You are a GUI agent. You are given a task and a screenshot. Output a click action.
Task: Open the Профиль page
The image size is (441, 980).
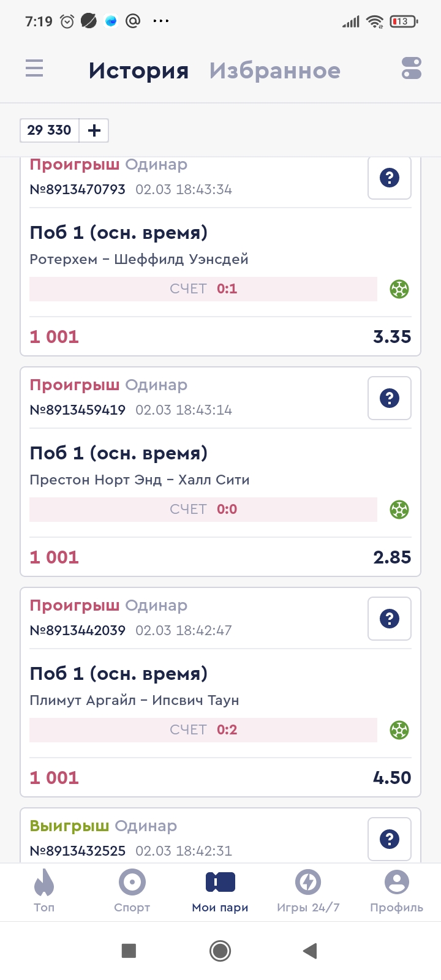(396, 891)
